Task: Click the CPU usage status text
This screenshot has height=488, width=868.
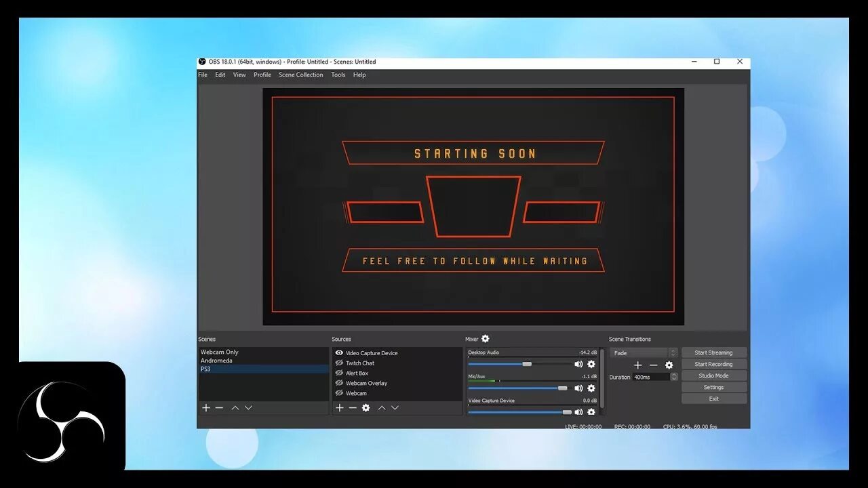Action: click(690, 427)
